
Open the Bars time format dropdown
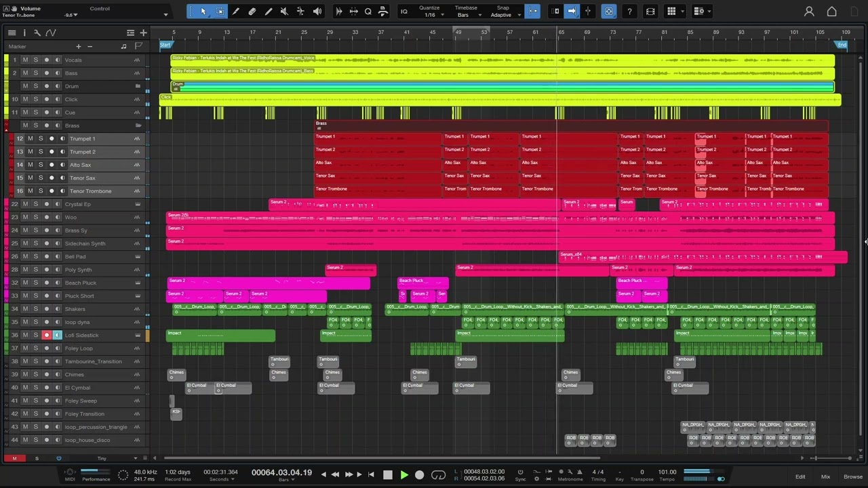click(x=285, y=479)
